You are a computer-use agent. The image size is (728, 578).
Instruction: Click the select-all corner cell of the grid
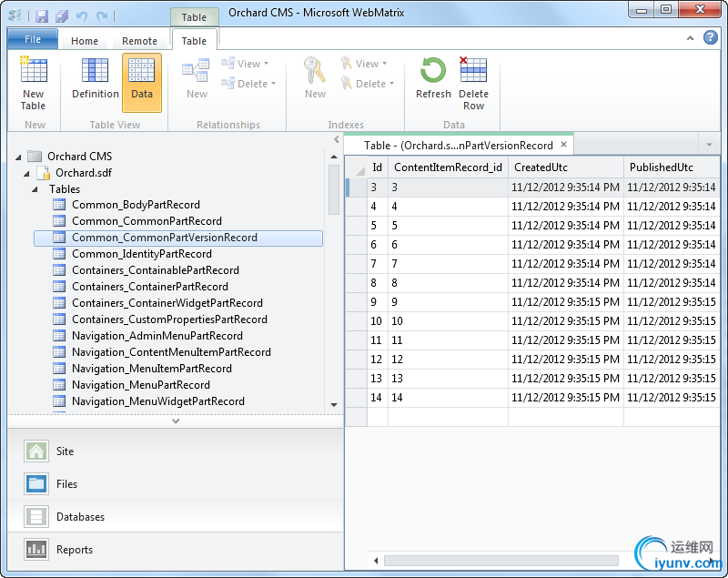click(x=356, y=167)
